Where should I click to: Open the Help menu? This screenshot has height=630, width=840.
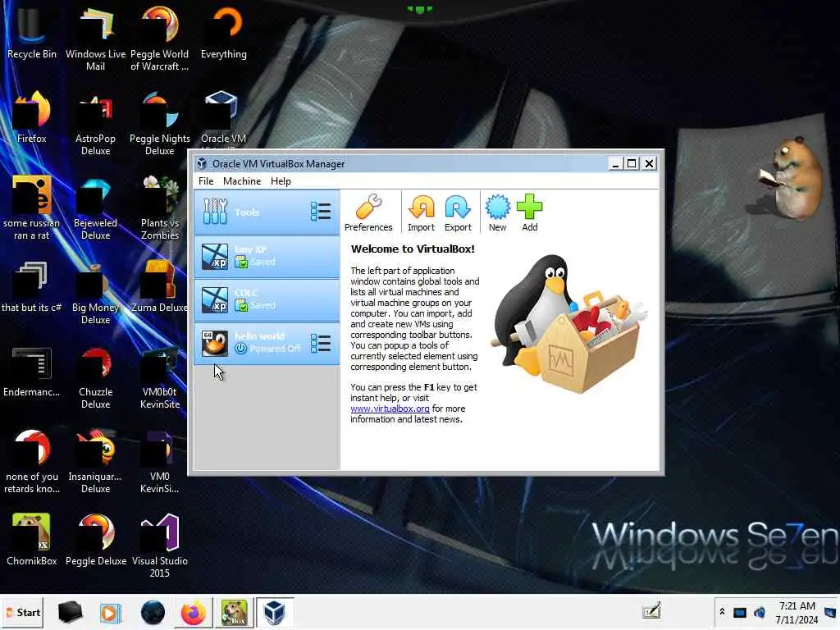(x=281, y=181)
